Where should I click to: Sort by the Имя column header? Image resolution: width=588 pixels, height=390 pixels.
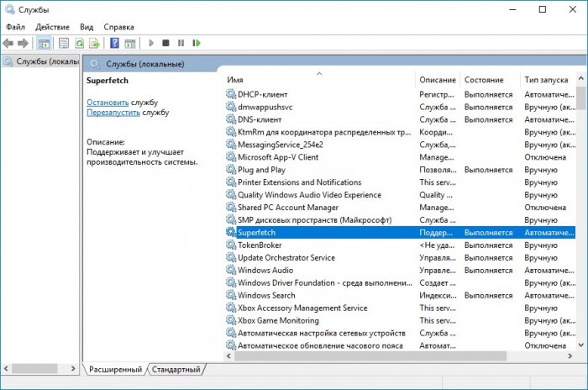(x=319, y=80)
